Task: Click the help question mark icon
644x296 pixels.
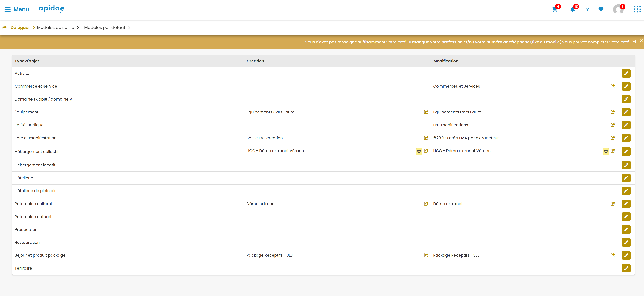Action: [588, 9]
